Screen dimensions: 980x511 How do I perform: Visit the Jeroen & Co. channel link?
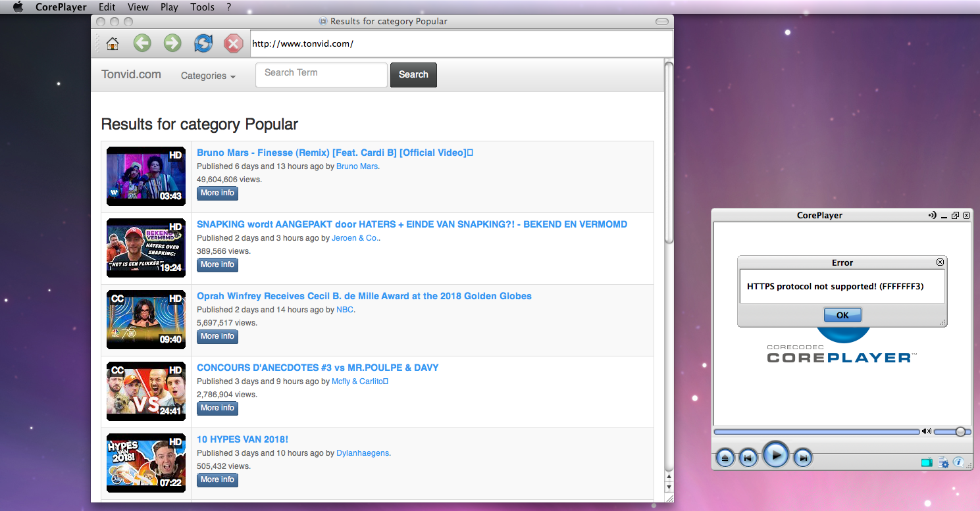355,238
